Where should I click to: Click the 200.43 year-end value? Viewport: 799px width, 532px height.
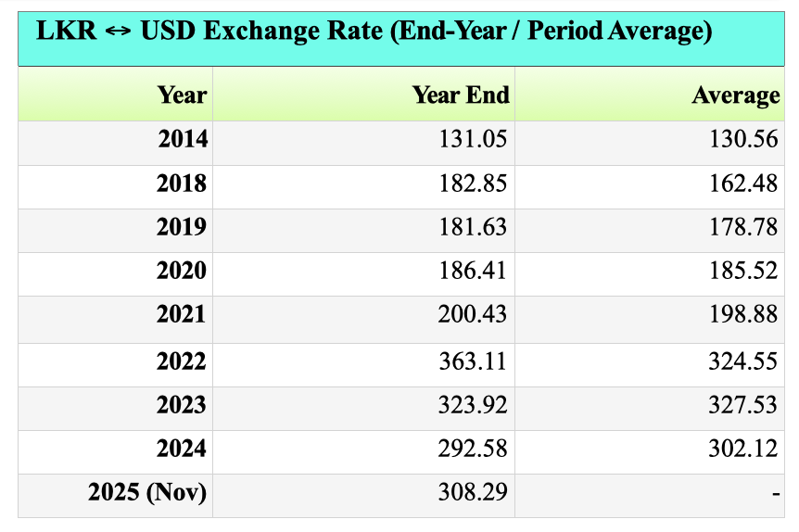473,315
